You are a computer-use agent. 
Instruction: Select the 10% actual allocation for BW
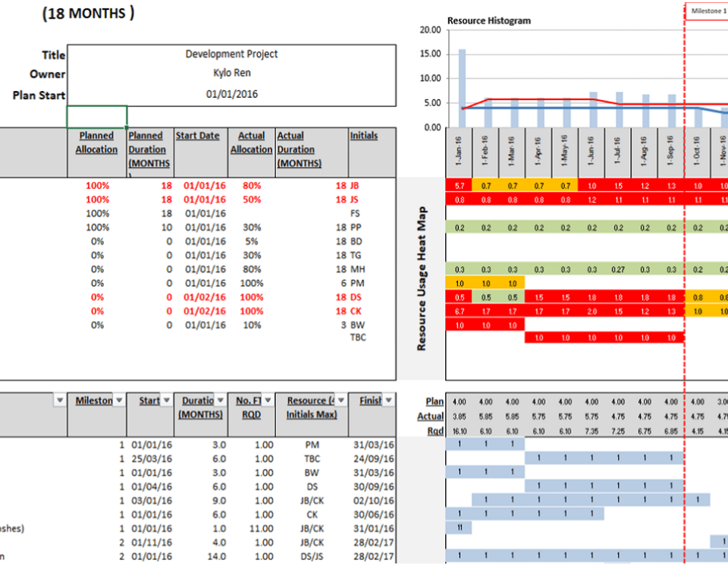252,325
